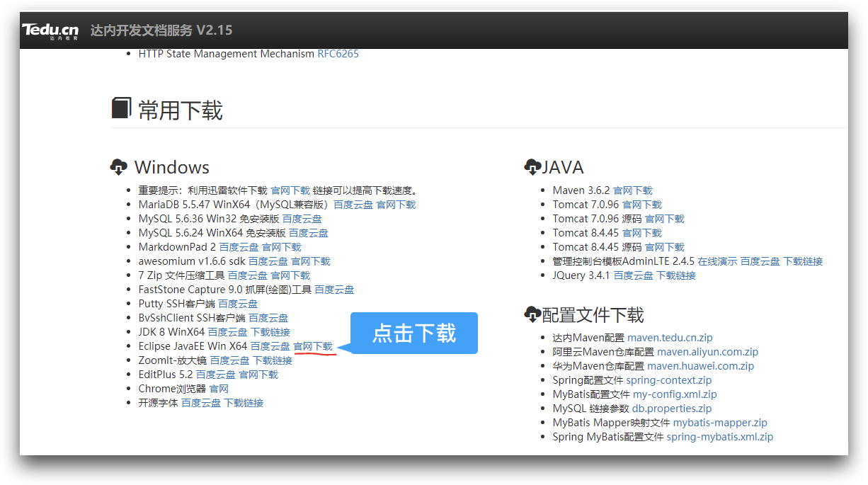Viewport: 868px width, 485px height.
Task: Open MarkdownPad 2 百度云盘 link
Action: click(239, 247)
